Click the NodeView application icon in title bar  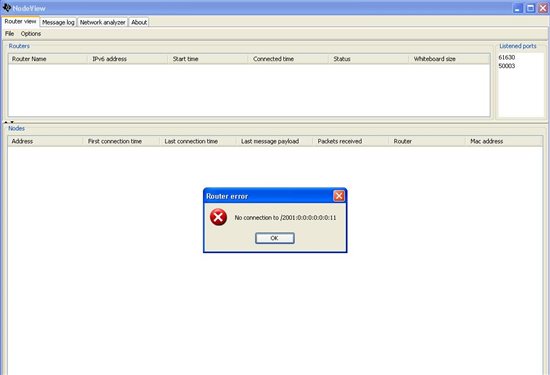click(x=7, y=7)
